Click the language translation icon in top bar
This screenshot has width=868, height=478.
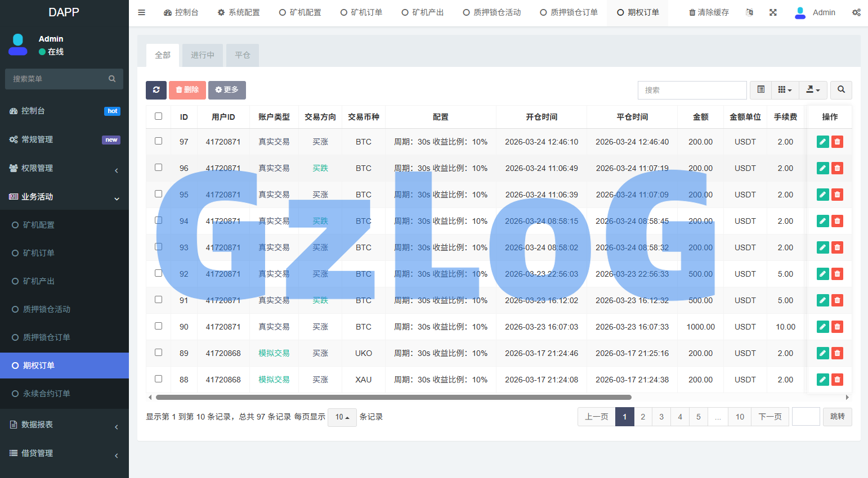pos(749,12)
